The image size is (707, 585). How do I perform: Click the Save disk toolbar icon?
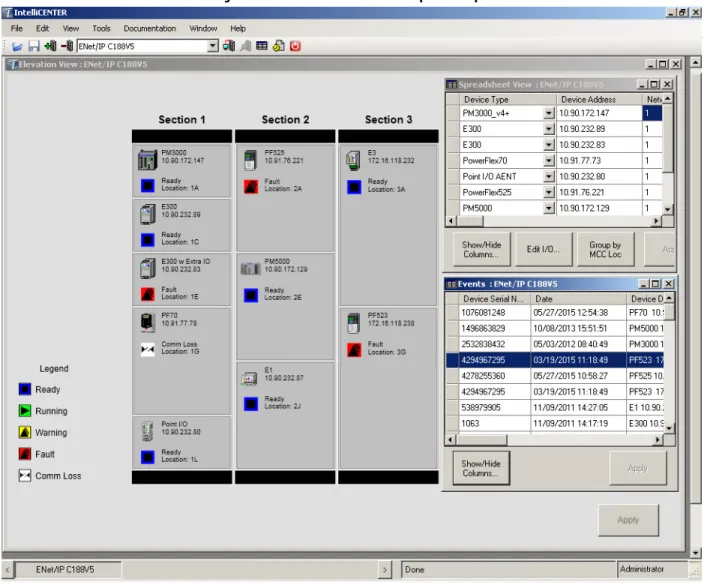(x=34, y=46)
